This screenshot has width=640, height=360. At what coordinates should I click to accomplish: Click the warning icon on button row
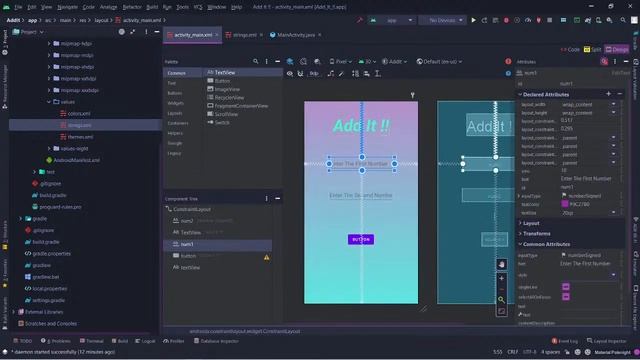coord(267,258)
